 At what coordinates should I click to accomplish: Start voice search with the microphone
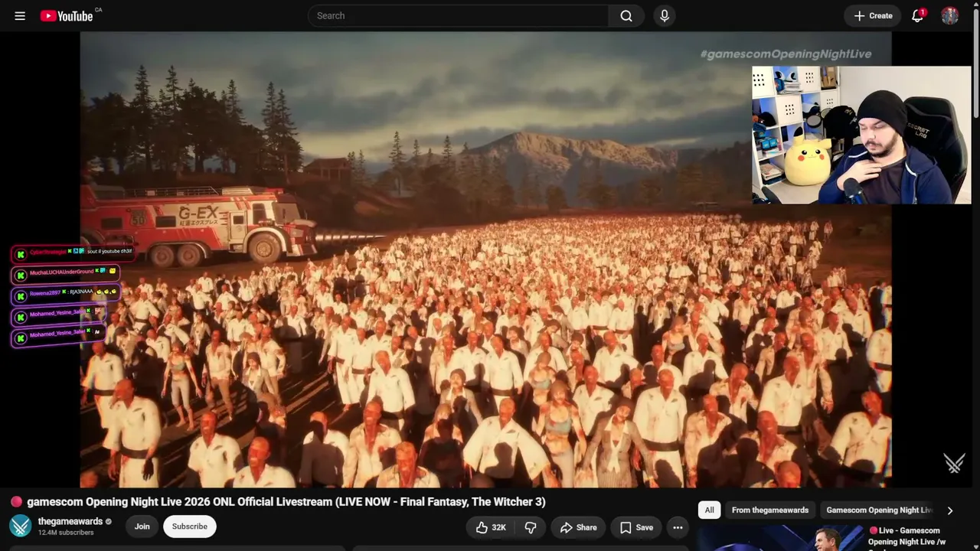665,15
